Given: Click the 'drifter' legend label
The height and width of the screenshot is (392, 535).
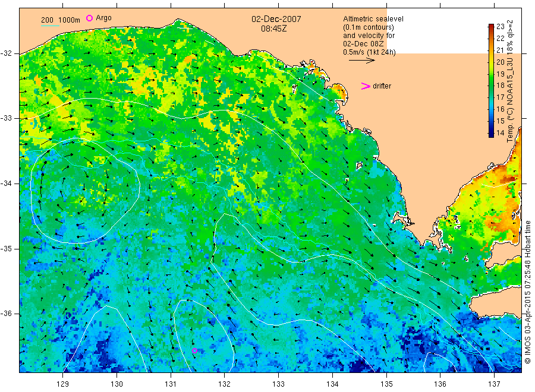Looking at the screenshot, I should 382,86.
